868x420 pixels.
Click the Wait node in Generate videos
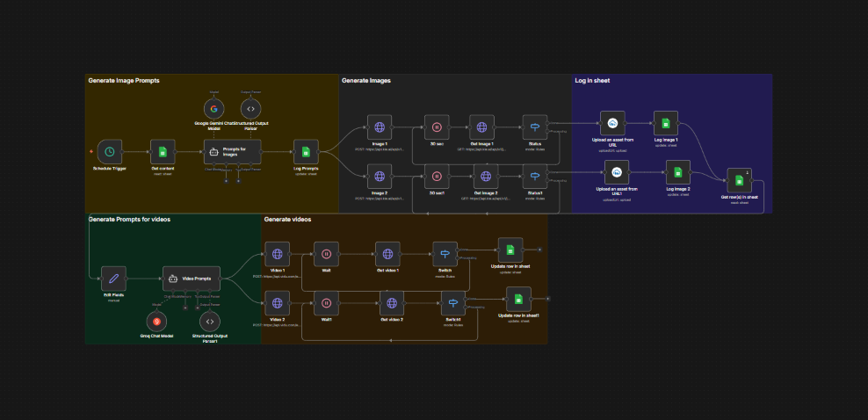pos(327,254)
